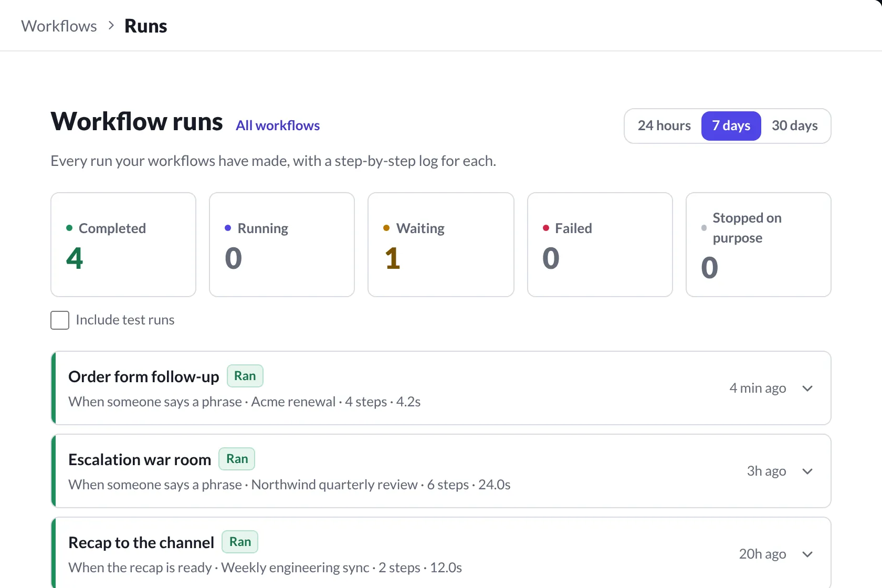The height and width of the screenshot is (588, 882).
Task: Click the '4 min ago' timestamp
Action: click(758, 388)
